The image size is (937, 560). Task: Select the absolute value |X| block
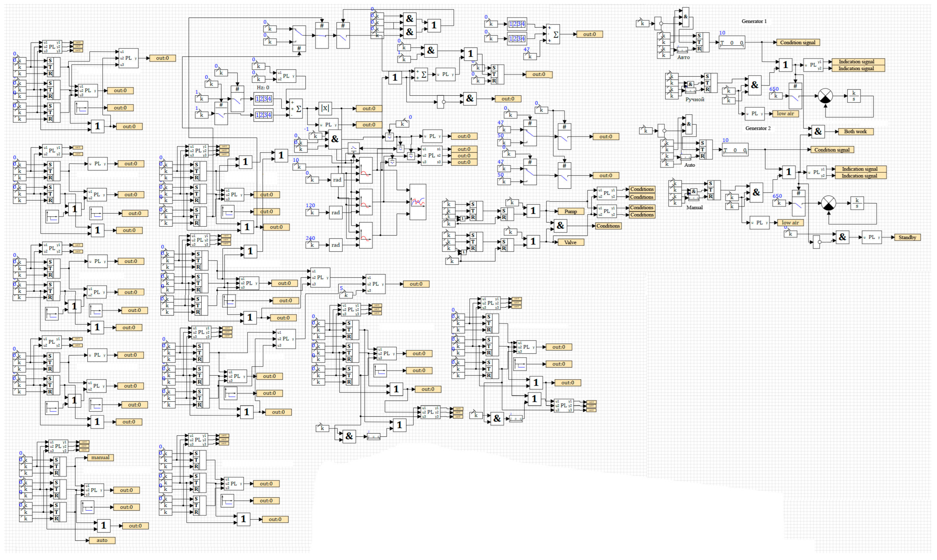tap(325, 108)
